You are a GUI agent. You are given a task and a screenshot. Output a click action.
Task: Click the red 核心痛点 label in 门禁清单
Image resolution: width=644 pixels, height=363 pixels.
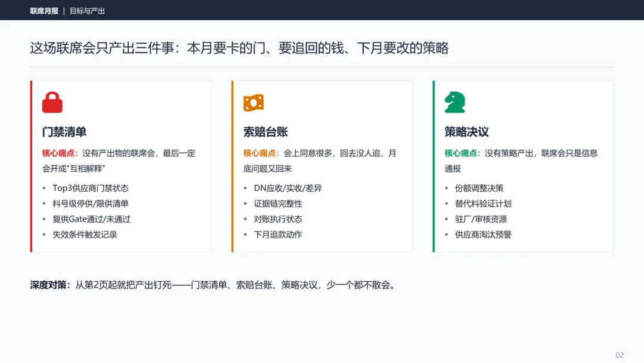coord(60,153)
